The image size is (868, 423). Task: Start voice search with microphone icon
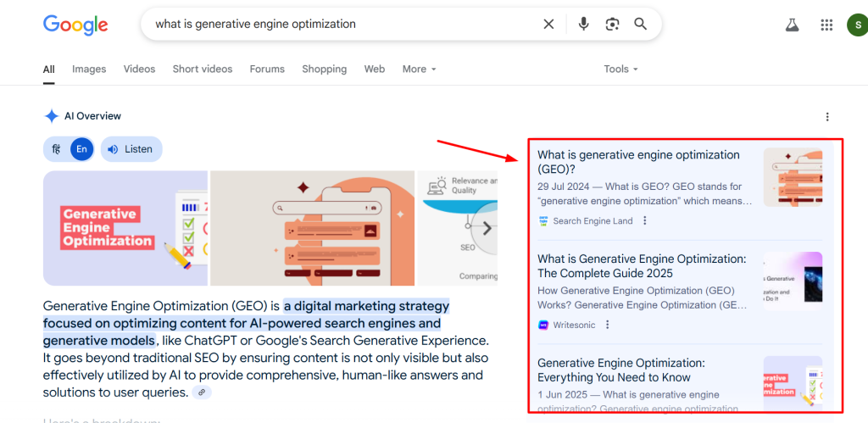click(583, 24)
